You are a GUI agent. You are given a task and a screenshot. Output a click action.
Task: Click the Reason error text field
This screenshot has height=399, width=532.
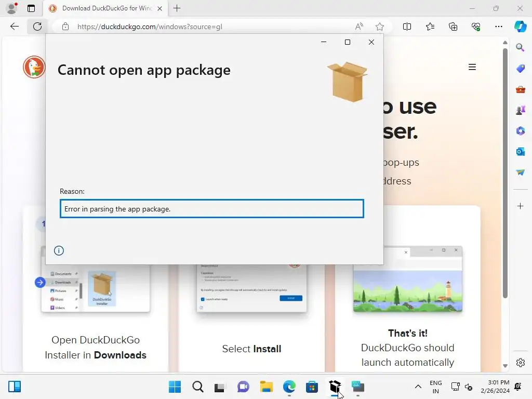point(212,209)
